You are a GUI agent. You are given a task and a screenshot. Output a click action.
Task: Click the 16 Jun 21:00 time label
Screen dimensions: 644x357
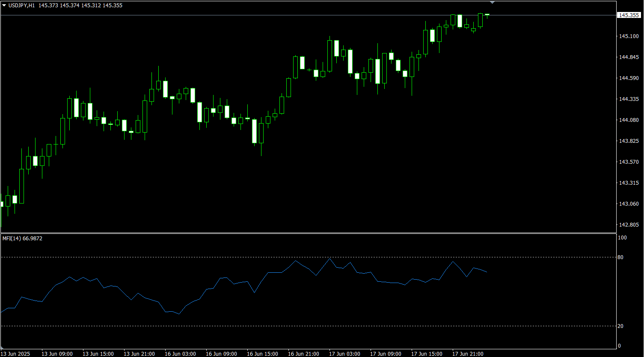[303, 354]
